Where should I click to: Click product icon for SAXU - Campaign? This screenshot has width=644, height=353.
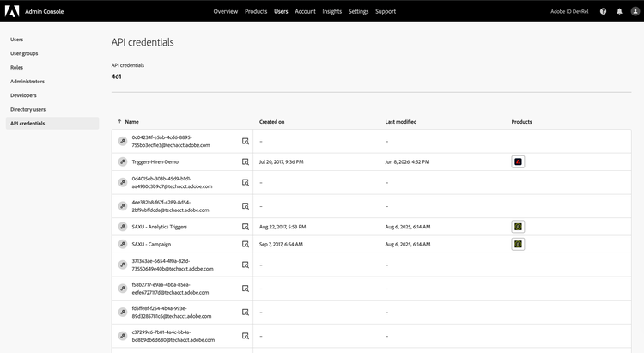[518, 244]
